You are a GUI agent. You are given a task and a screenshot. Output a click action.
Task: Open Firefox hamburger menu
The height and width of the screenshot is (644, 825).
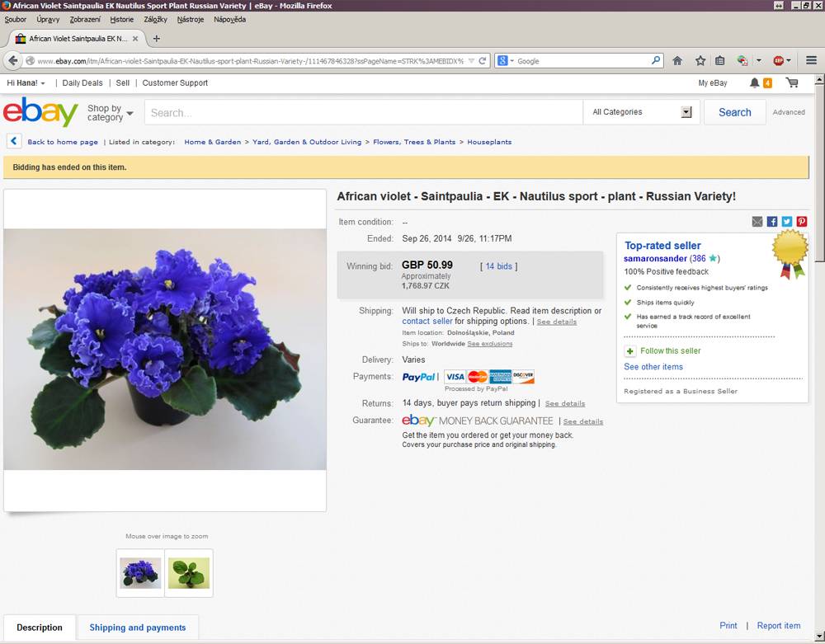point(811,60)
